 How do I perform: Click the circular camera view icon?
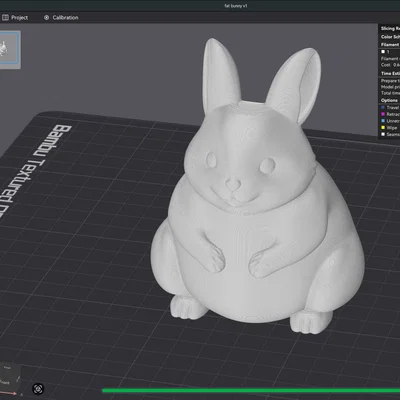point(38,389)
